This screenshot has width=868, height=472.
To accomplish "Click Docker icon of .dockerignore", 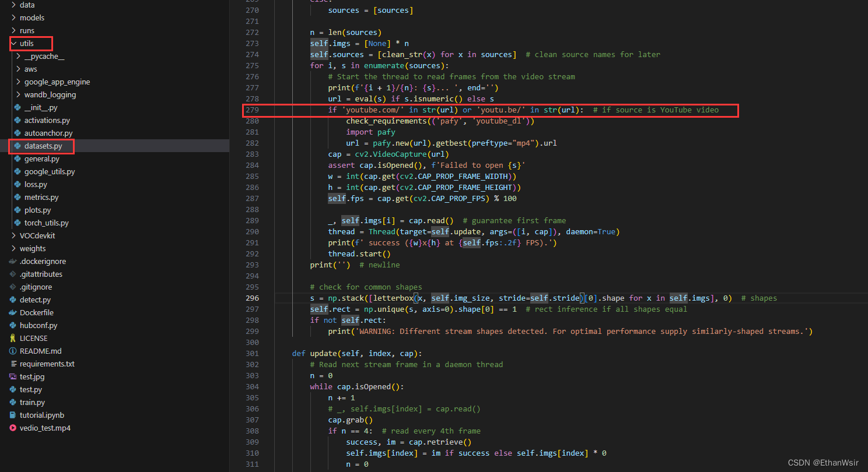I will point(13,261).
